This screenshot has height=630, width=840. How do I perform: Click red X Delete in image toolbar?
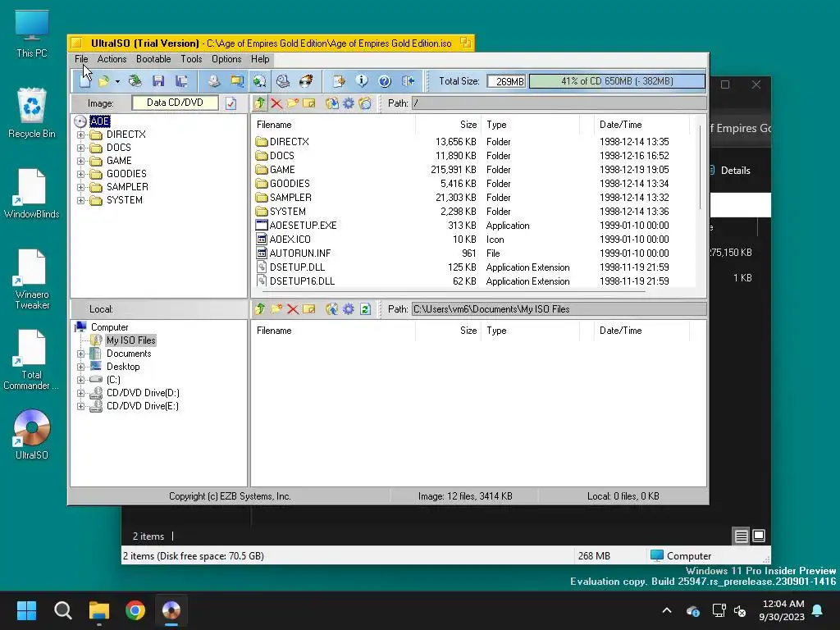(x=276, y=103)
